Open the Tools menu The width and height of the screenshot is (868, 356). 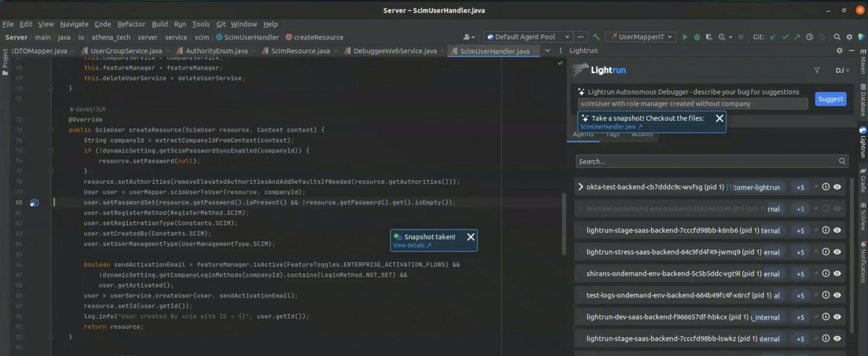click(201, 24)
